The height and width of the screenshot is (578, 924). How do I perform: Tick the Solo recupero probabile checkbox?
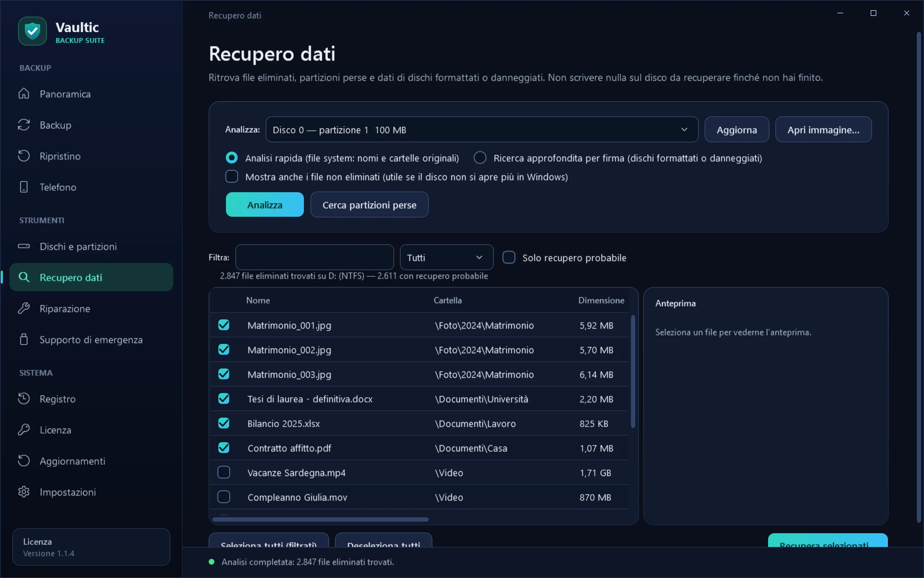coord(509,257)
